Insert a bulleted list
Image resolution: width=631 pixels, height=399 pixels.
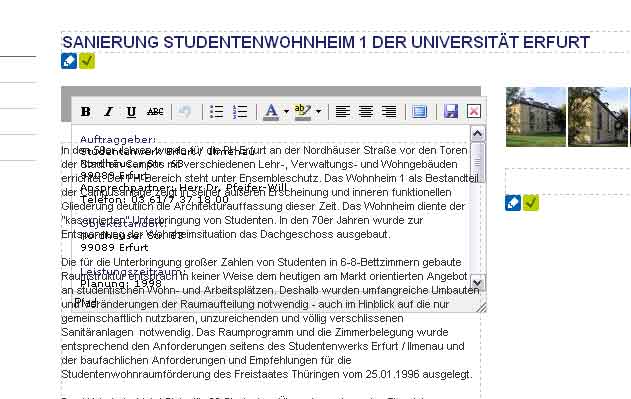(217, 112)
